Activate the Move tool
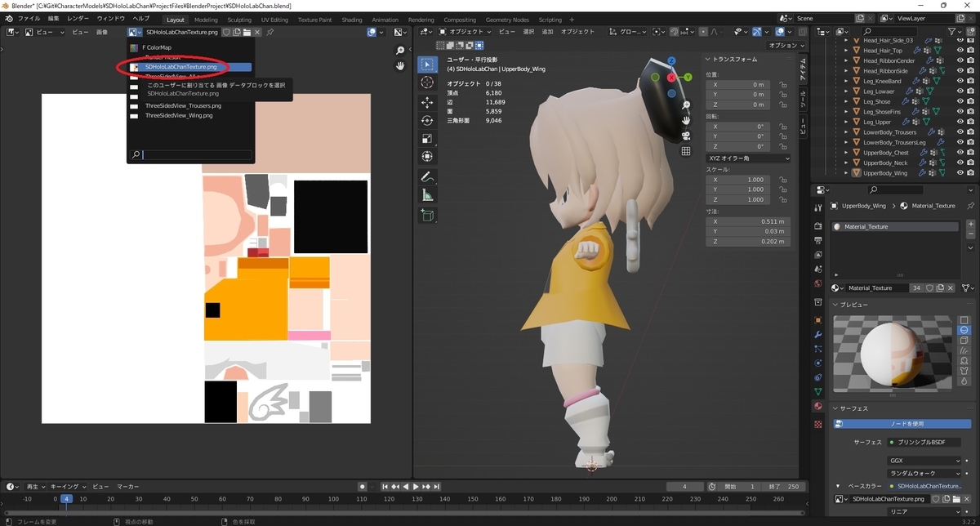Viewport: 980px width, 526px height. 427,102
